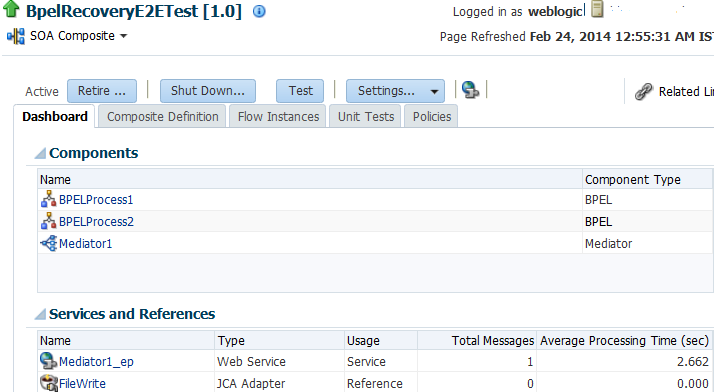Collapse the Components section
This screenshot has width=714, height=392.
[40, 153]
